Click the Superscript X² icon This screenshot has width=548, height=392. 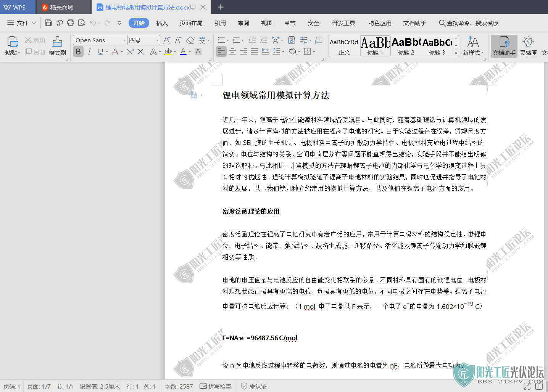click(130, 51)
